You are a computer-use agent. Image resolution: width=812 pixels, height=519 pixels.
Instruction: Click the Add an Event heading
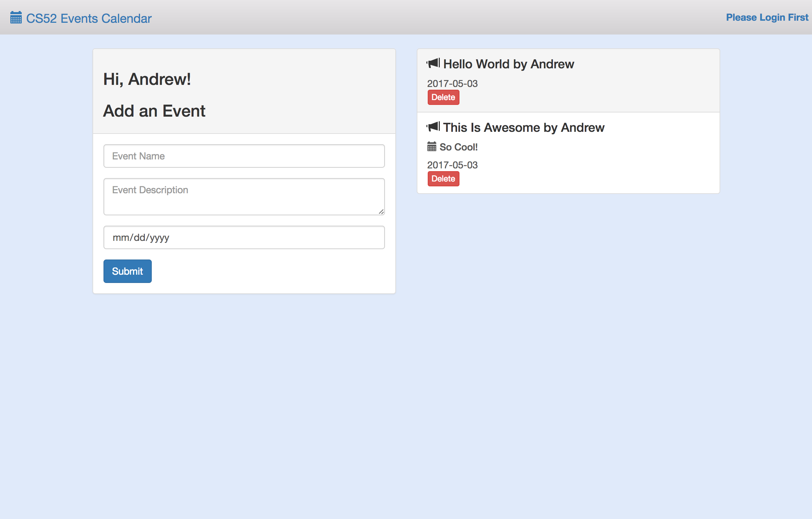154,111
